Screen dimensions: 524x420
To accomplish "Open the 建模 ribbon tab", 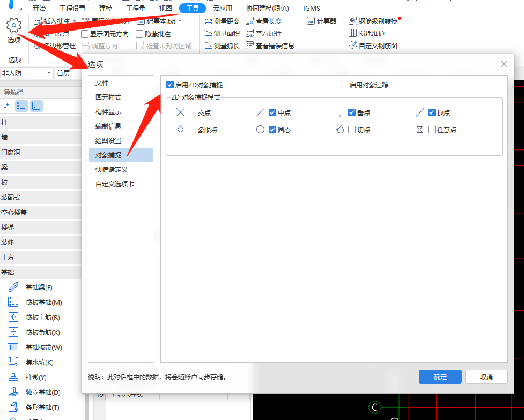I will coord(106,9).
